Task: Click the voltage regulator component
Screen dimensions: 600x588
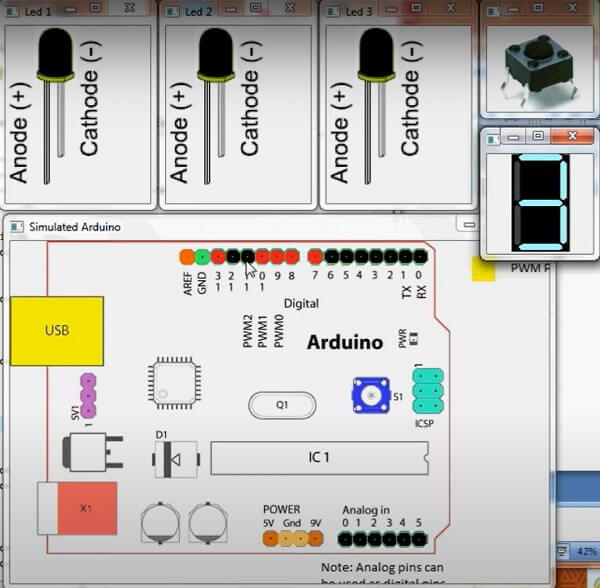Action: click(x=92, y=452)
